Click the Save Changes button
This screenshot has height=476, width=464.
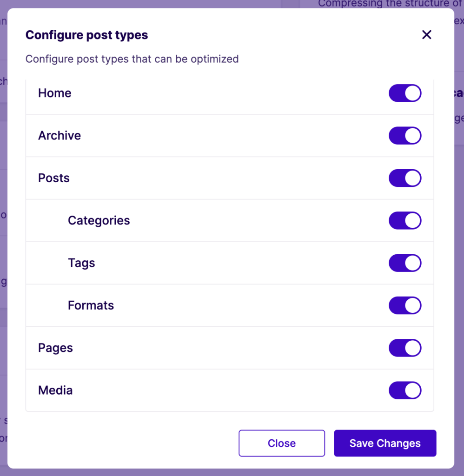[x=385, y=443]
